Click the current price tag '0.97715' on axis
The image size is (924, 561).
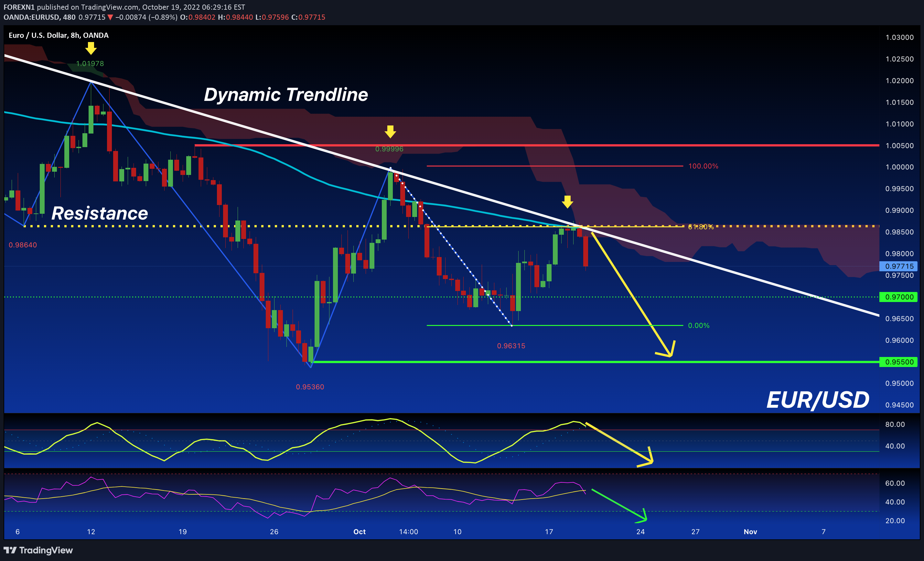coord(898,266)
